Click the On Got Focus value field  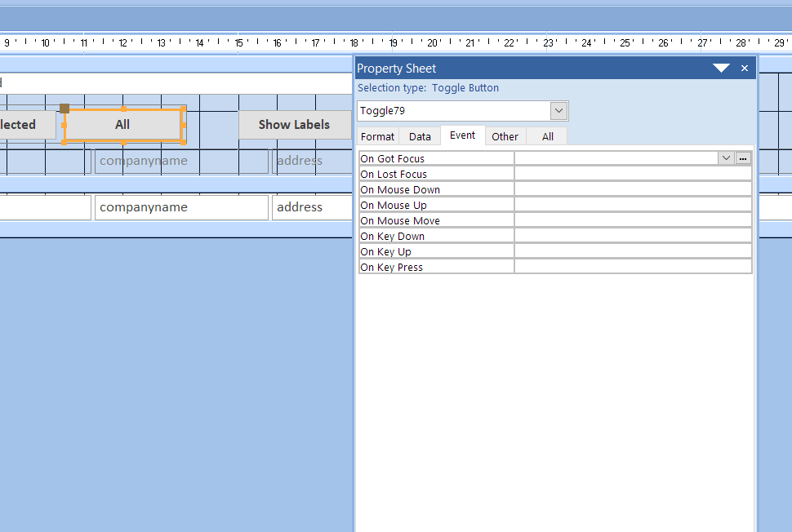616,158
